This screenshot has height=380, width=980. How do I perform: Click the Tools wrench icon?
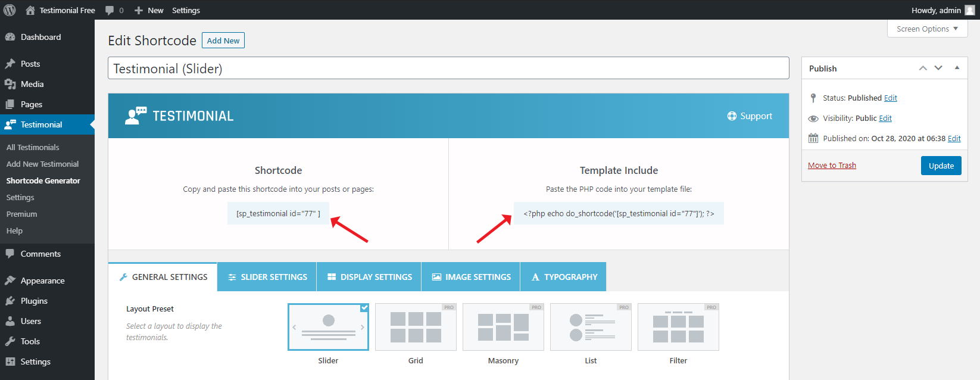coord(10,341)
